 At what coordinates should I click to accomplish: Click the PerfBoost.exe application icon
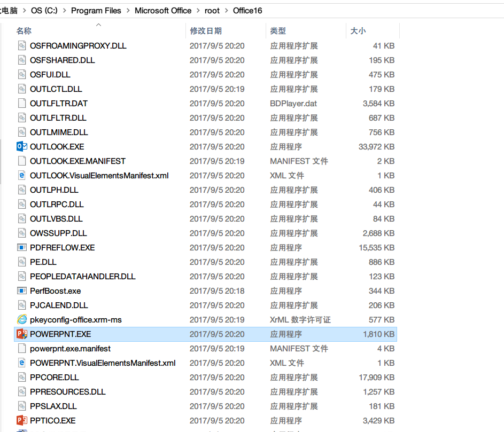(22, 290)
